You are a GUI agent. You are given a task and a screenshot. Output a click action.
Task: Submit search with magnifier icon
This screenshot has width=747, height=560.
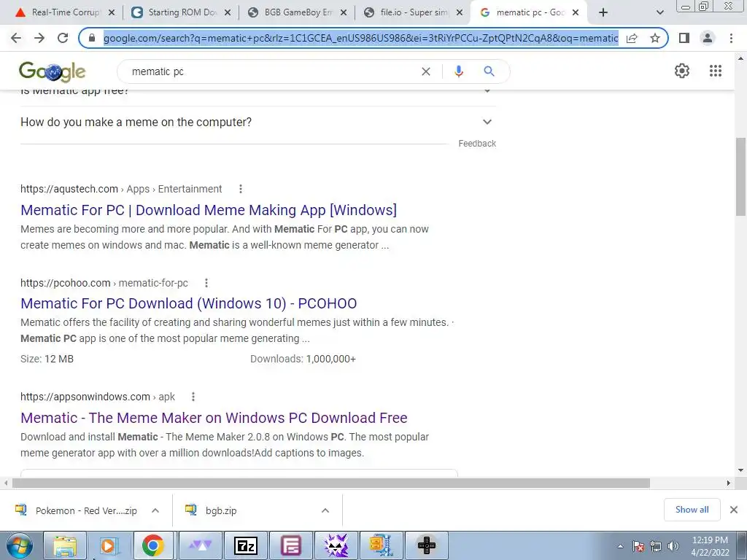pyautogui.click(x=489, y=71)
